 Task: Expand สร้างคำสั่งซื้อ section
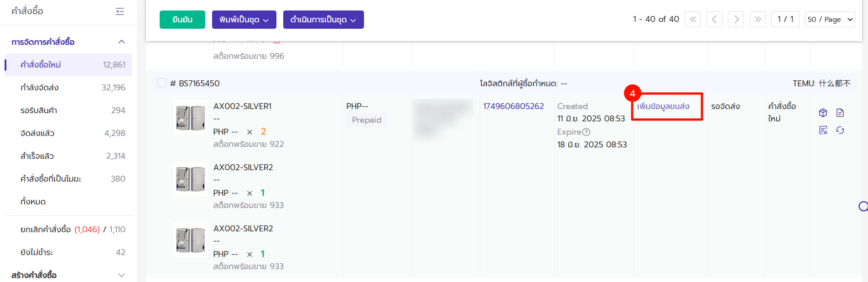click(x=121, y=275)
